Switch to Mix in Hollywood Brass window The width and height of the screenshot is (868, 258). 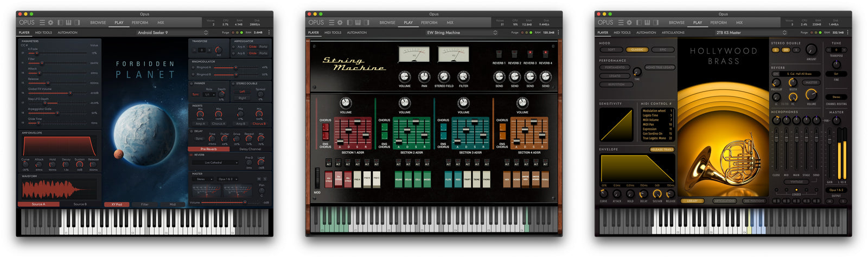click(739, 23)
